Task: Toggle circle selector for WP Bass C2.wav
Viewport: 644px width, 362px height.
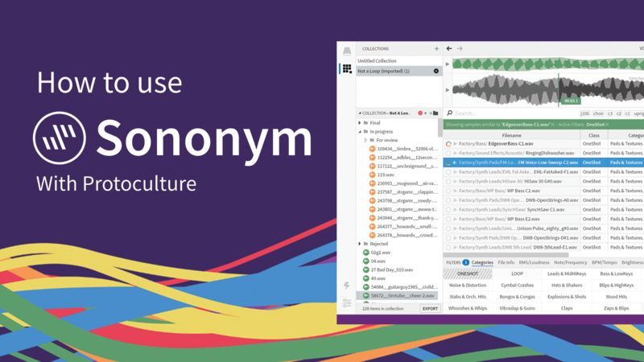Action: (x=448, y=191)
